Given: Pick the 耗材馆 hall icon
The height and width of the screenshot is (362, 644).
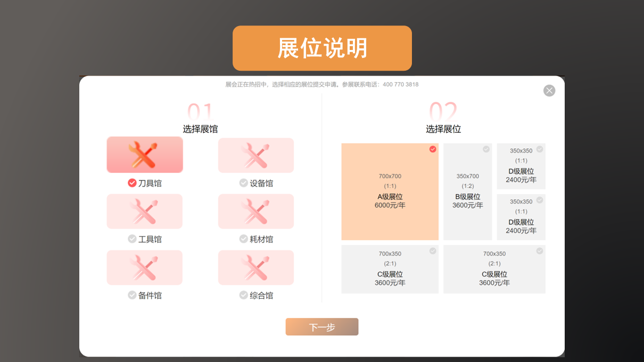Looking at the screenshot, I should (x=255, y=211).
